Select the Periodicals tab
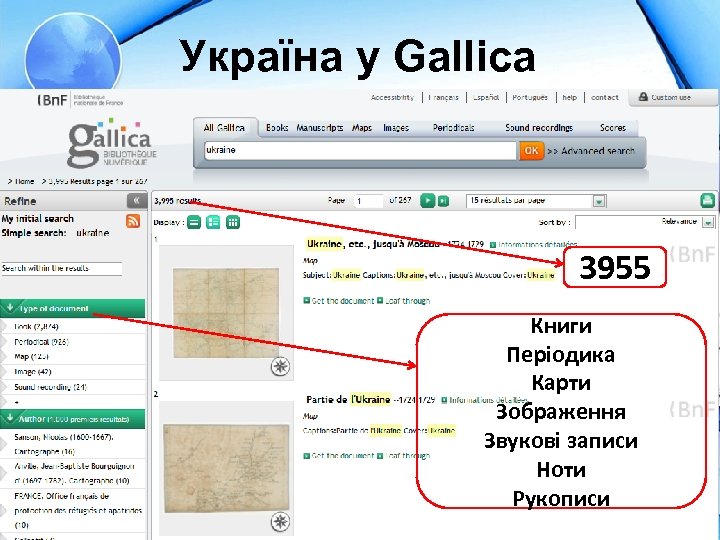The height and width of the screenshot is (540, 720). pyautogui.click(x=453, y=128)
